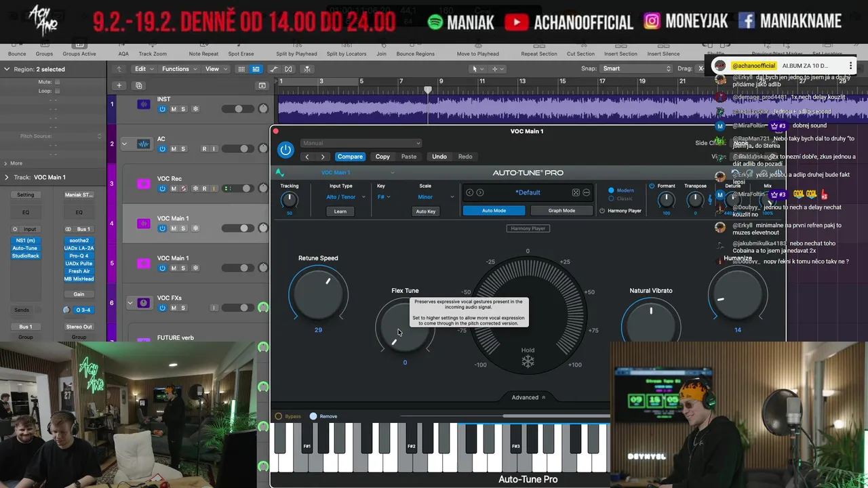Click the INST track audio icon
The height and width of the screenshot is (488, 868).
coord(143,104)
